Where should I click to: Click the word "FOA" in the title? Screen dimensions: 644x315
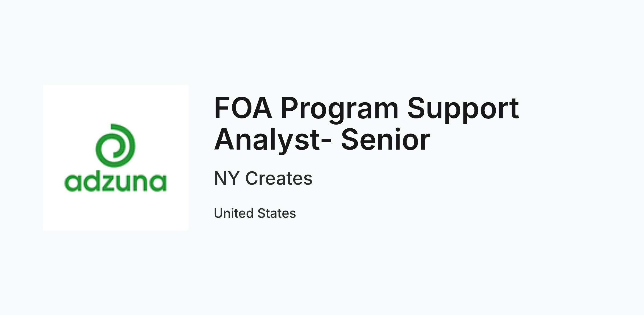pyautogui.click(x=243, y=108)
